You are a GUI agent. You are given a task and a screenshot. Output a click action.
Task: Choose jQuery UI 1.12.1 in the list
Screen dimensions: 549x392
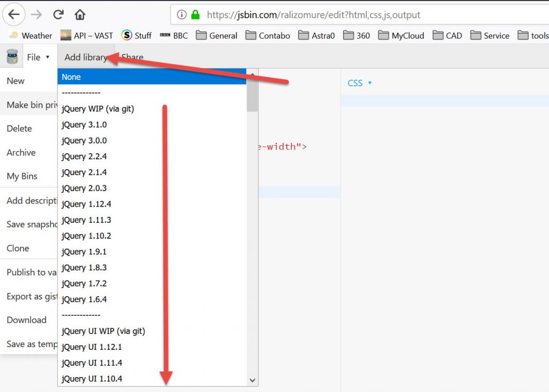pyautogui.click(x=92, y=347)
